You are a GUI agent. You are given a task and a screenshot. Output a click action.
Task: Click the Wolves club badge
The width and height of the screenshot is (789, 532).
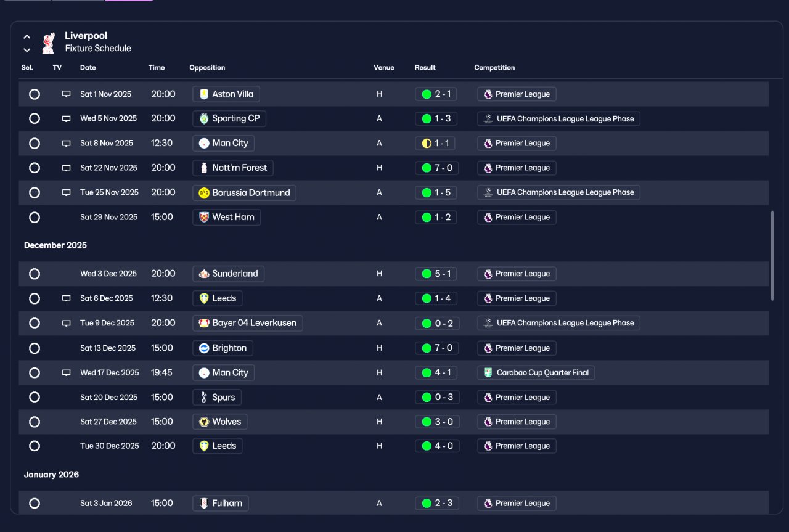pos(204,422)
